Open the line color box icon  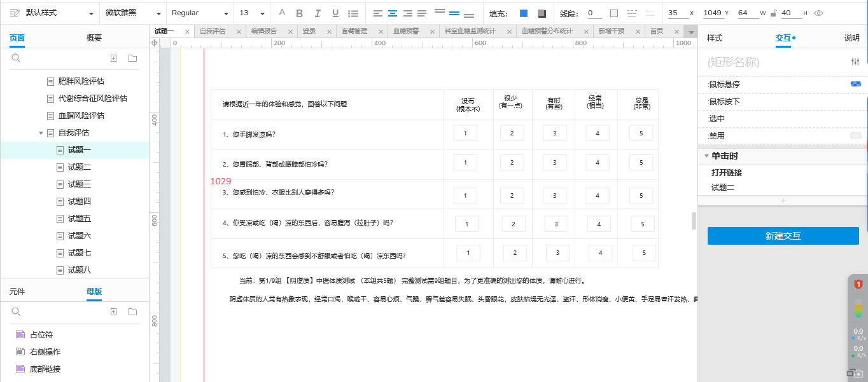[614, 13]
